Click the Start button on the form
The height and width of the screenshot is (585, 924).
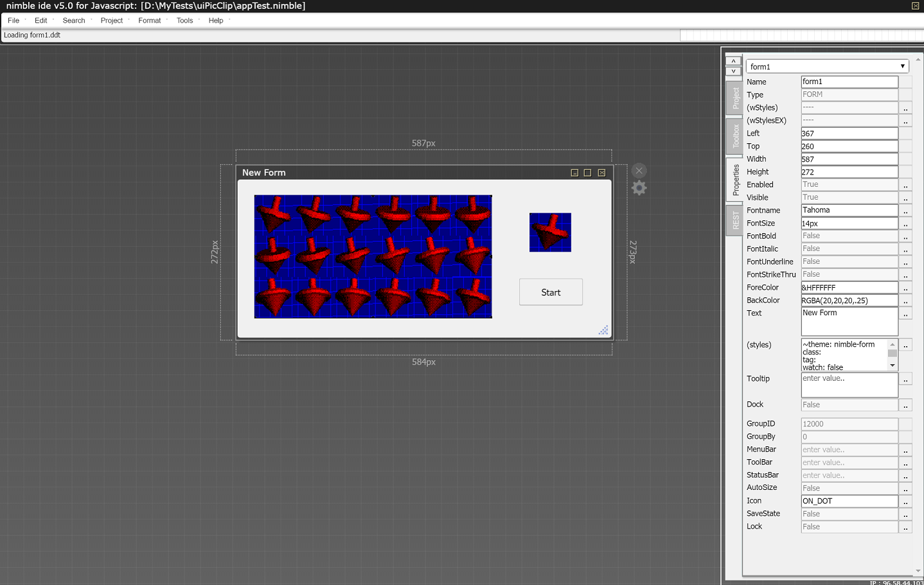pyautogui.click(x=551, y=292)
